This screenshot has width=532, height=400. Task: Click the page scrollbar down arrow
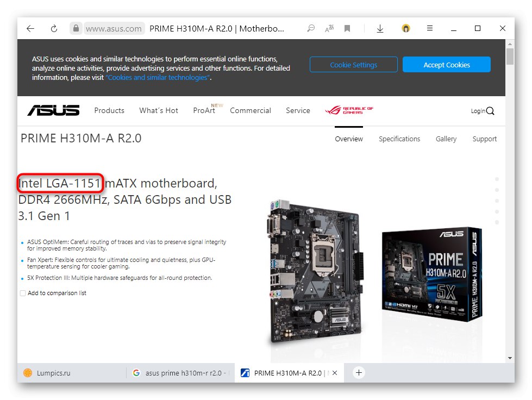(x=510, y=358)
